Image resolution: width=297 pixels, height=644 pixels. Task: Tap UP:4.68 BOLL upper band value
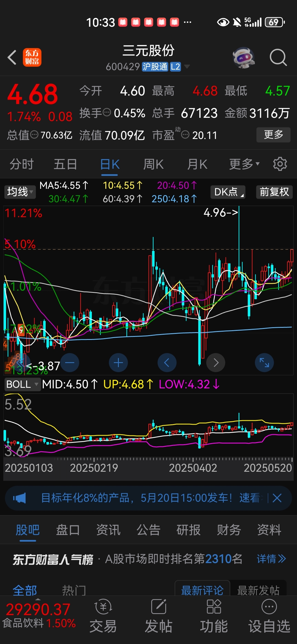pos(128,384)
